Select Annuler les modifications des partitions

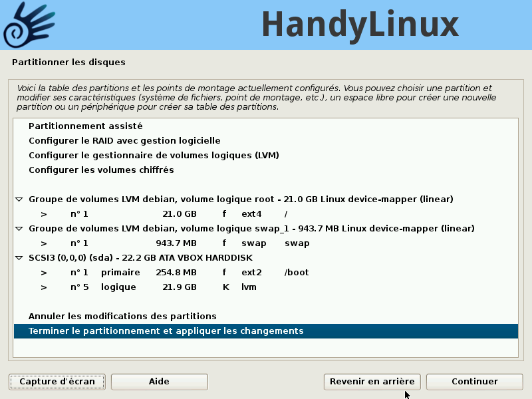tap(266, 317)
